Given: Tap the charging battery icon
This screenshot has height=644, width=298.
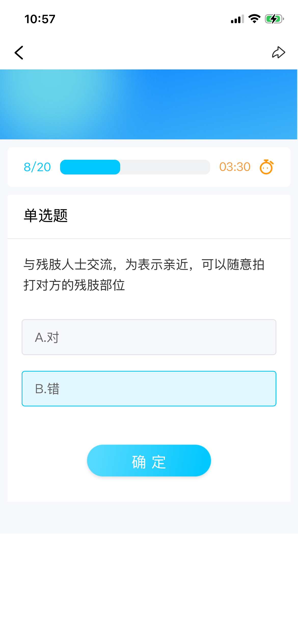Looking at the screenshot, I should [274, 19].
